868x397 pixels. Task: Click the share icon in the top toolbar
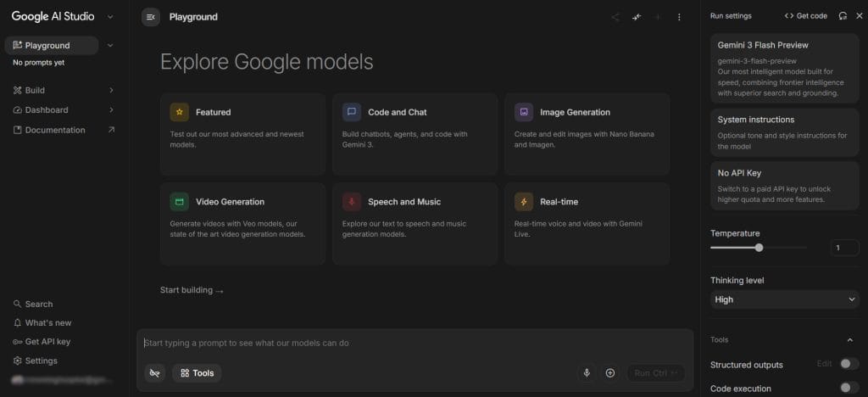pos(615,17)
